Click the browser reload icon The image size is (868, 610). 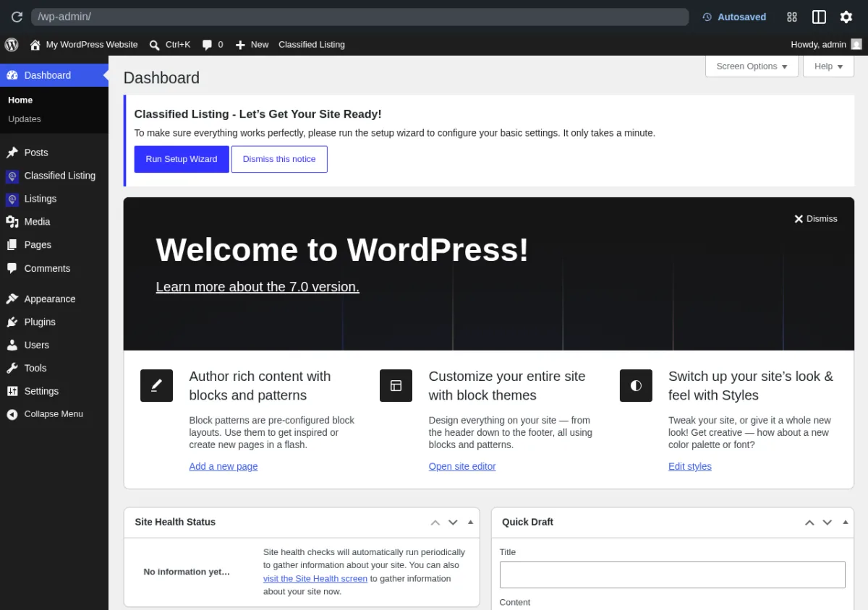coord(17,17)
